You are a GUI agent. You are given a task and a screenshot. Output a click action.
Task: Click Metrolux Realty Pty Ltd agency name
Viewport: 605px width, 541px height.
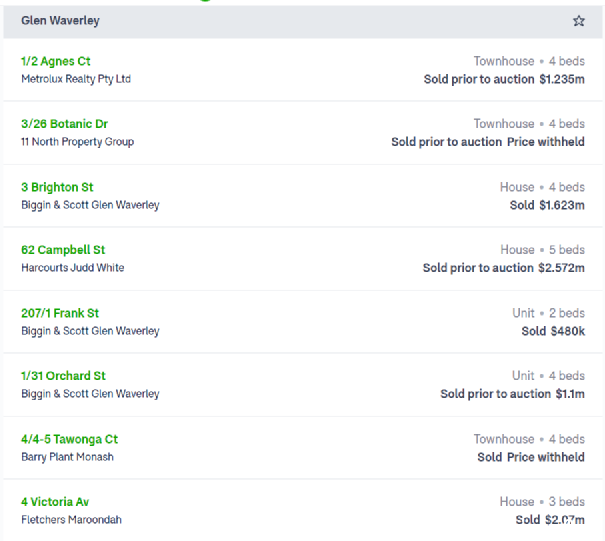tap(76, 79)
